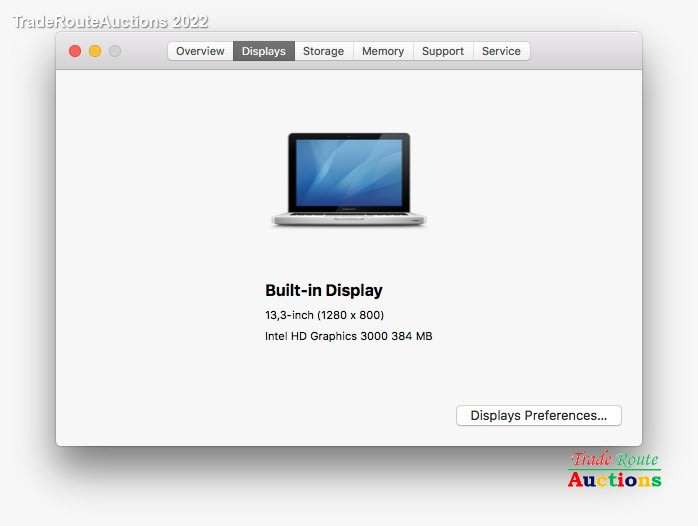The image size is (698, 526).
Task: Click the Displays Preferences... button
Action: click(539, 415)
